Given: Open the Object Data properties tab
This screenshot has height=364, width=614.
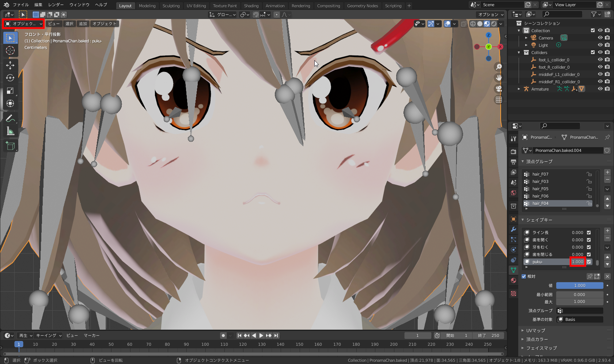Looking at the screenshot, I should point(513,270).
